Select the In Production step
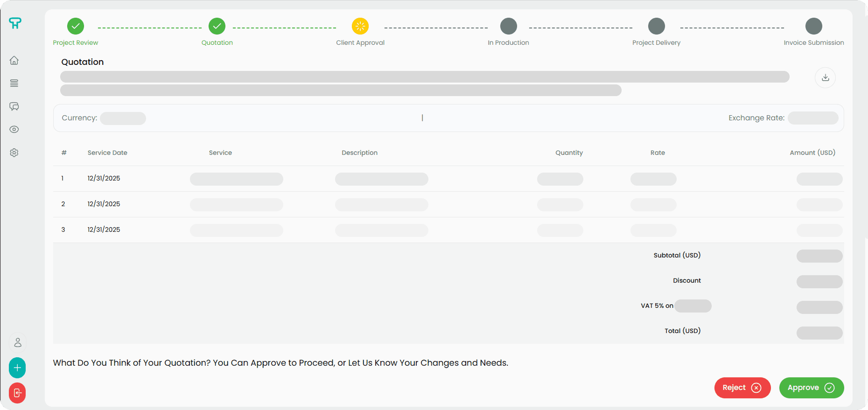Viewport: 868px width, 410px height. [508, 26]
